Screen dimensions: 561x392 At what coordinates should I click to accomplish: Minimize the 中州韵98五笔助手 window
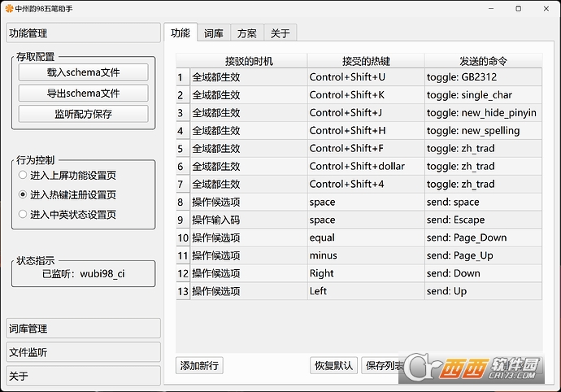click(491, 9)
